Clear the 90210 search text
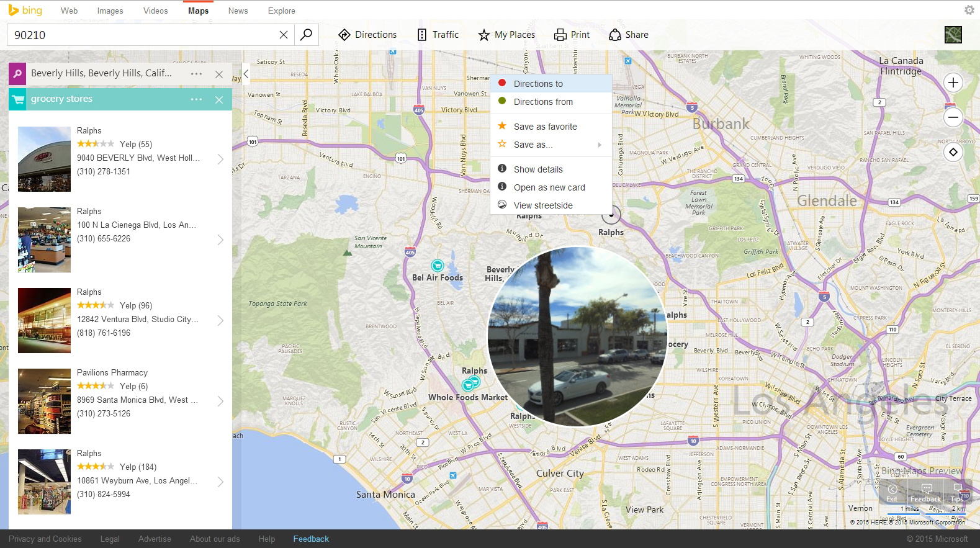980x548 pixels. [x=284, y=35]
